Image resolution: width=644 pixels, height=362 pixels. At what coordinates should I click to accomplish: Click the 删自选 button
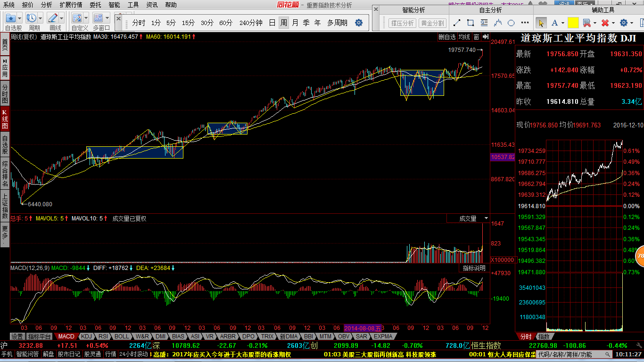[x=446, y=37]
